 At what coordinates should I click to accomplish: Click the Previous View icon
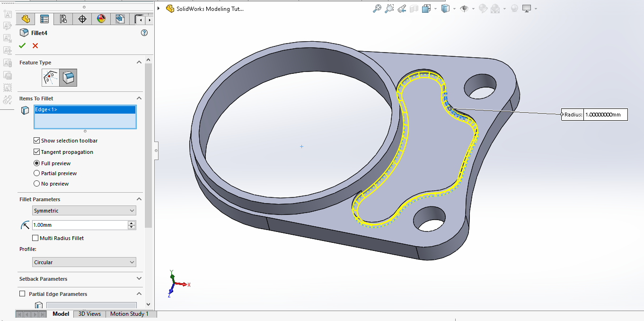(x=402, y=9)
